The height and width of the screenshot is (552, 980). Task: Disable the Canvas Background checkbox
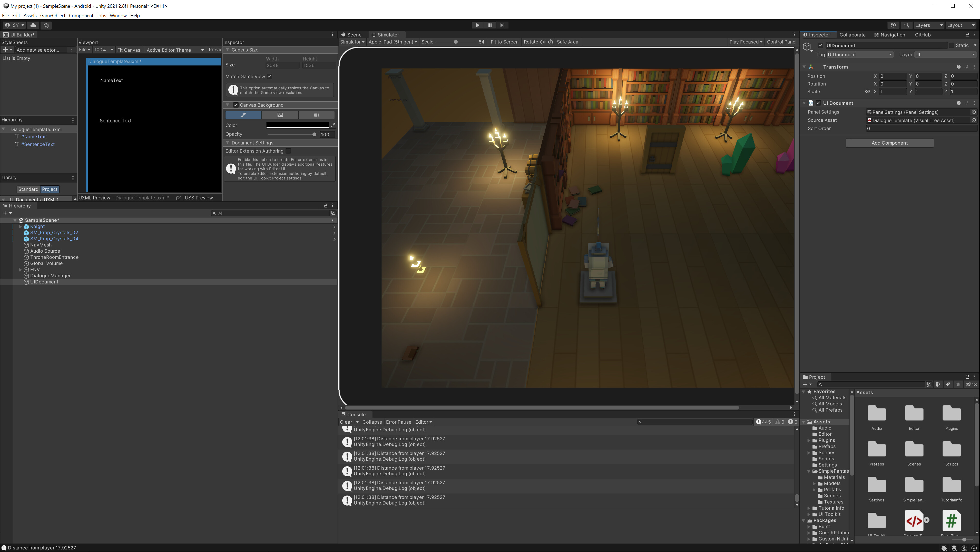pos(236,105)
